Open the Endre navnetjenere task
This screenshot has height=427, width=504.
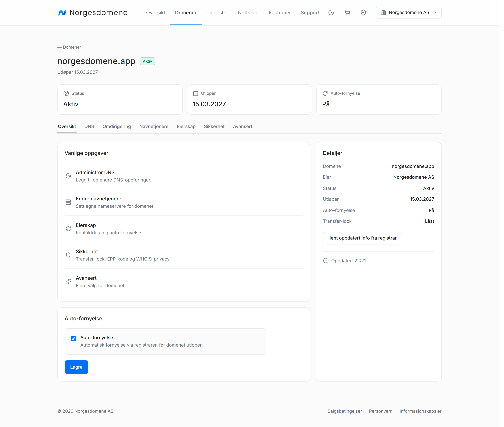184,202
